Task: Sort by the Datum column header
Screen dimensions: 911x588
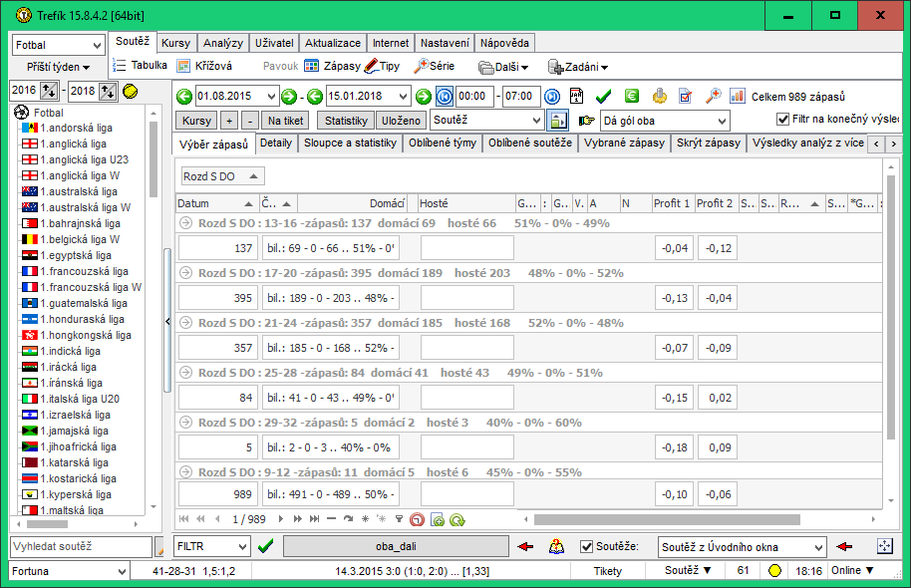Action: pos(215,203)
